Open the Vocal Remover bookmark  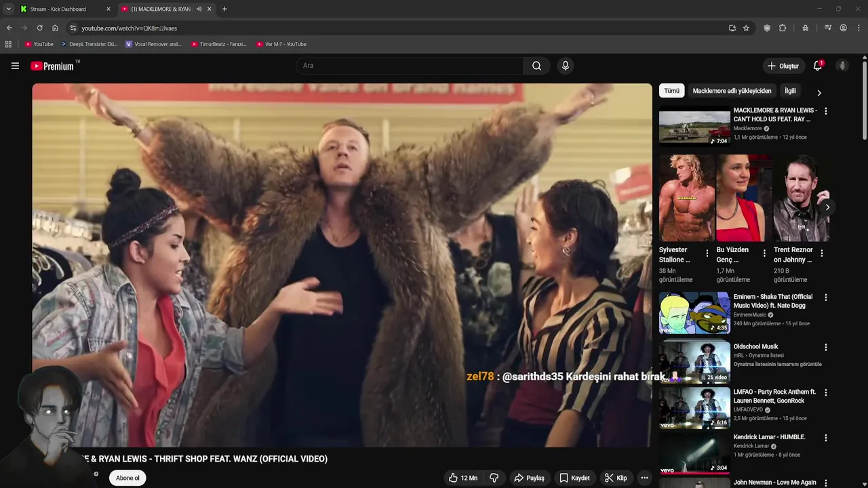click(154, 44)
